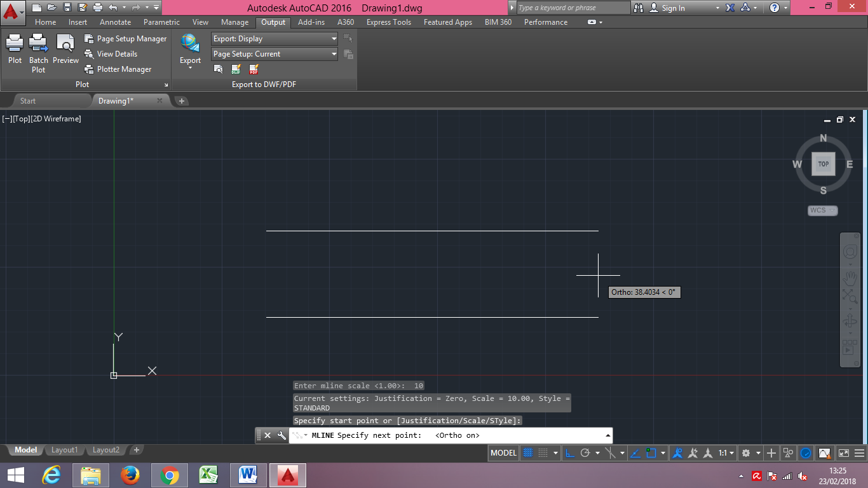Viewport: 868px width, 488px height.
Task: Export drawing as DWF
Action: point(236,70)
